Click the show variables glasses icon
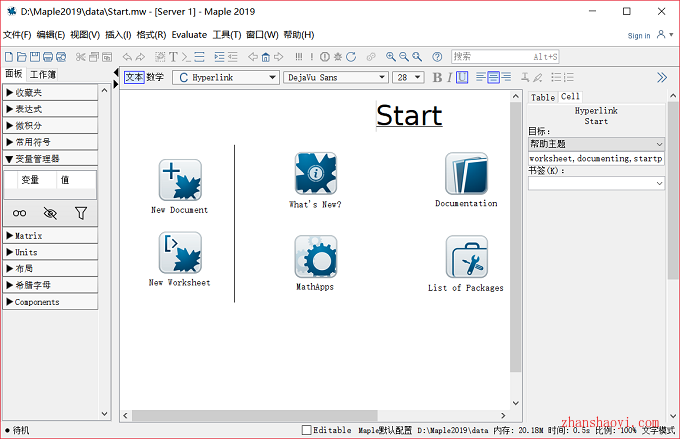 pos(20,213)
